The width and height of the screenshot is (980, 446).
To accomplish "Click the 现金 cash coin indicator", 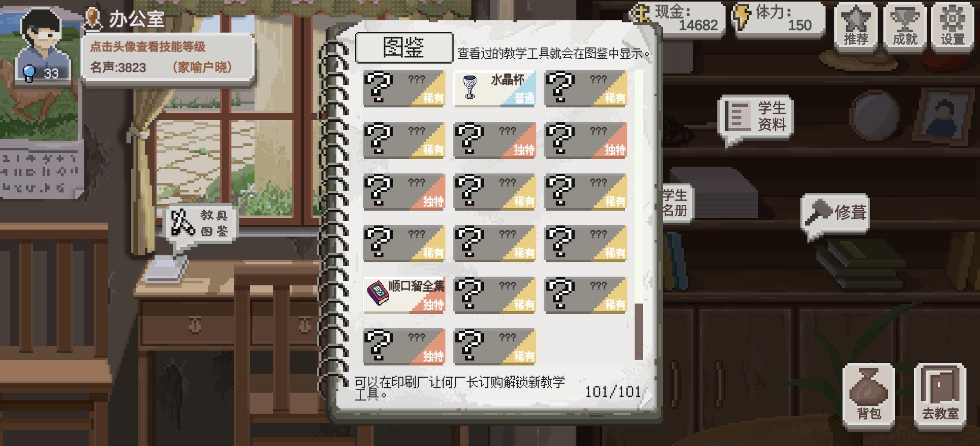I will pyautogui.click(x=677, y=19).
